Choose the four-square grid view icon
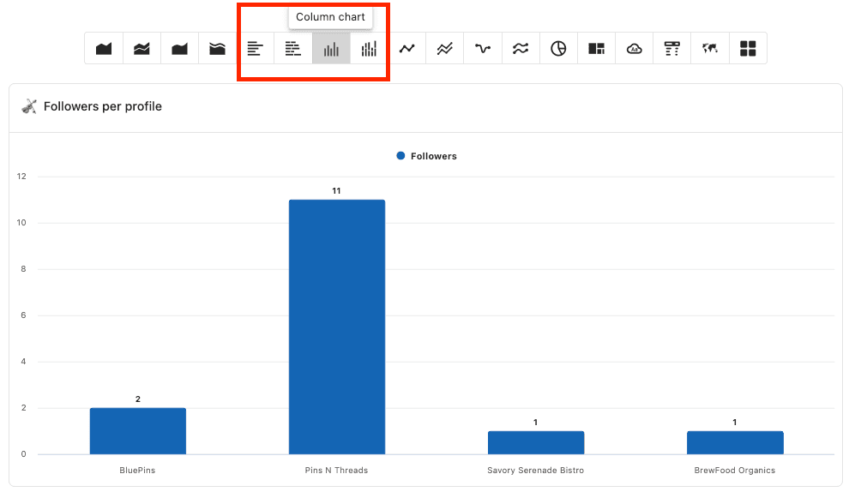Screen dimensions: 855x504 748,49
